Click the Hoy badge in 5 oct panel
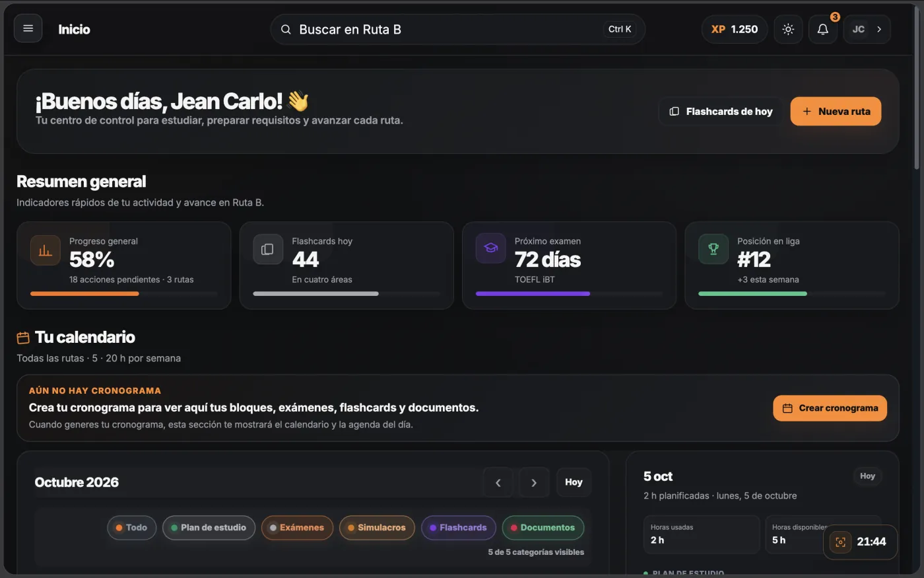Screen dimensions: 924x578 tap(867, 476)
